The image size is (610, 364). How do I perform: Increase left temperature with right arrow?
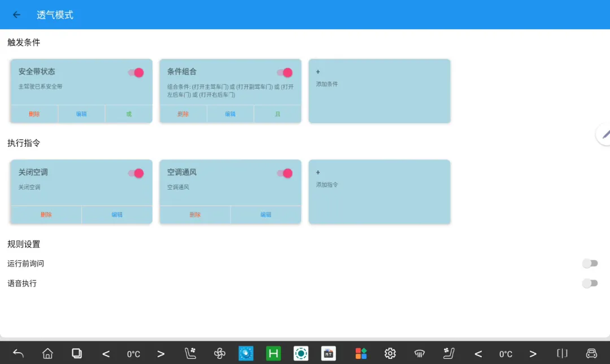tap(160, 353)
